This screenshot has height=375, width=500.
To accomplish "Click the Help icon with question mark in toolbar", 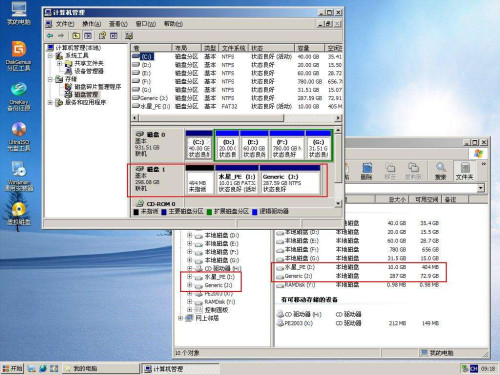I will click(102, 35).
